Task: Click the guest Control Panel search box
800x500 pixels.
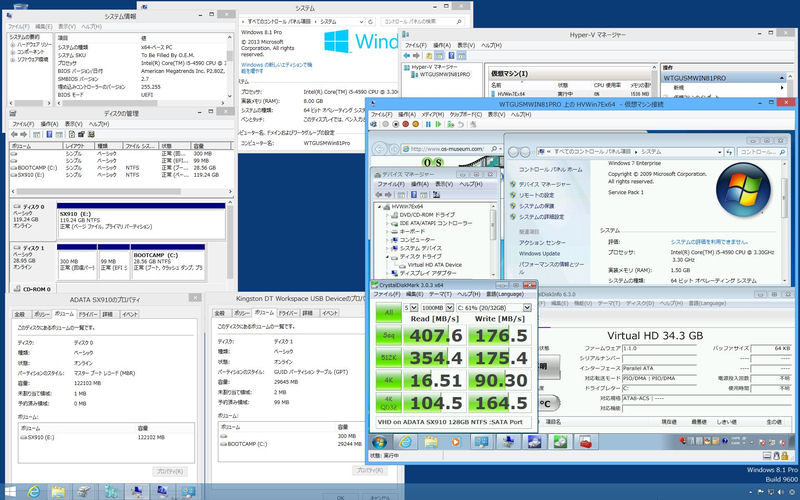Action: coord(763,152)
